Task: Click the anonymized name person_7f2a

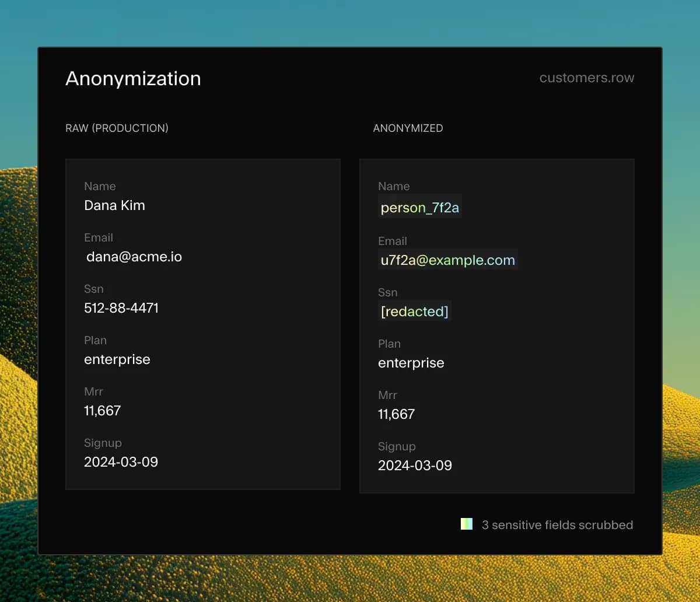Action: click(420, 208)
